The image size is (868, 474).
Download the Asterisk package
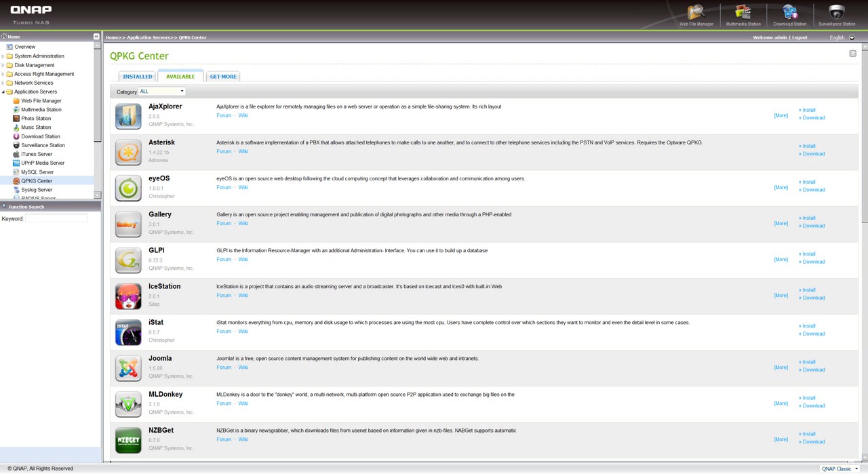813,154
